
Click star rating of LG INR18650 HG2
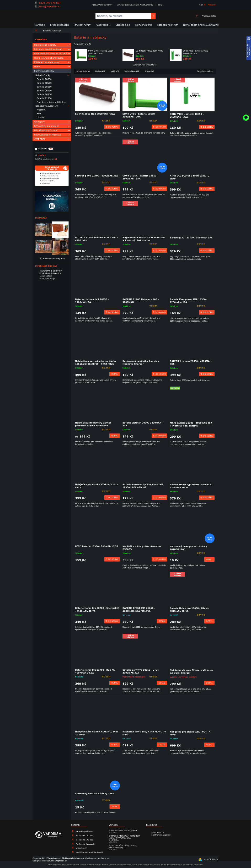tap(106, 121)
